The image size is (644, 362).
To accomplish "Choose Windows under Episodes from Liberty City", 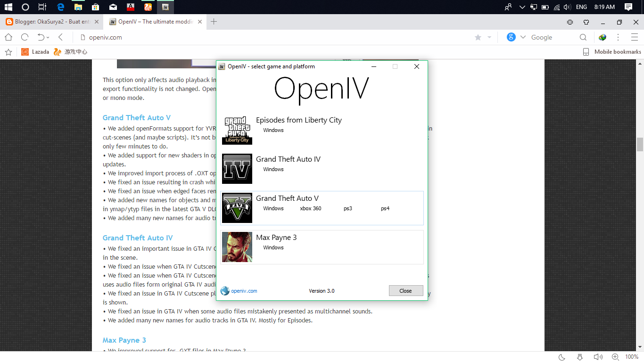I will pos(273,130).
